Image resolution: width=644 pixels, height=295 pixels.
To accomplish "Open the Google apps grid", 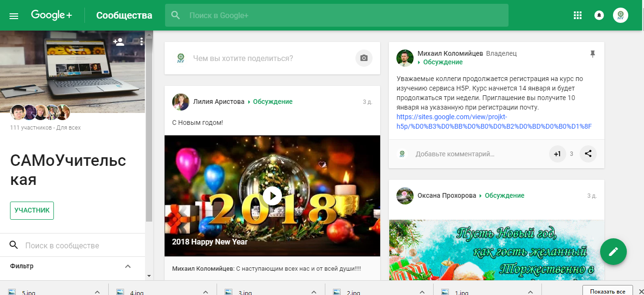I will tap(578, 15).
